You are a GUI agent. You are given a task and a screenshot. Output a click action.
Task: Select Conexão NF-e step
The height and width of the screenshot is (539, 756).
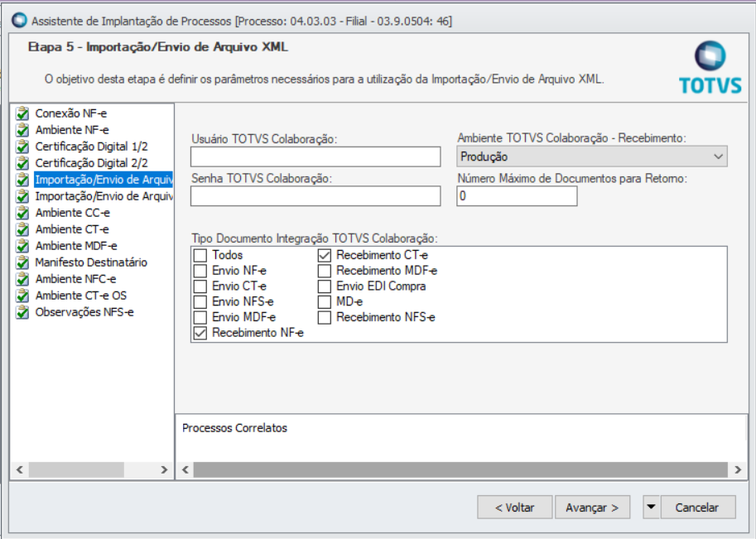[x=71, y=113]
